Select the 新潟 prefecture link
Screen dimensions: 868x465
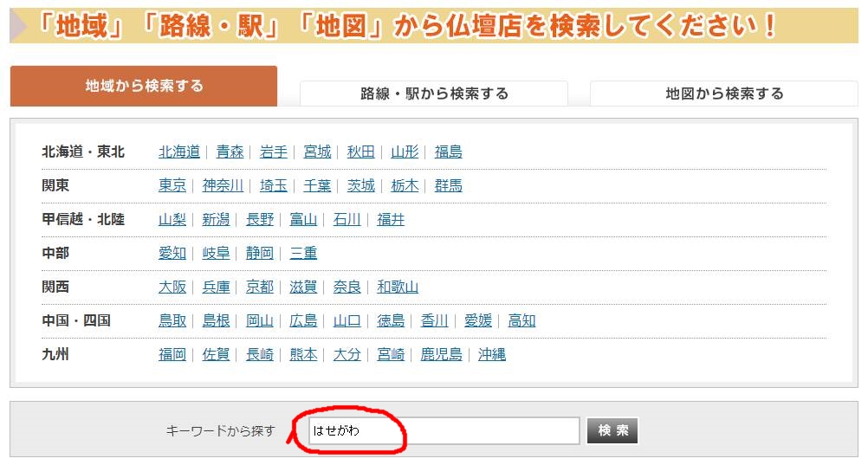click(216, 219)
